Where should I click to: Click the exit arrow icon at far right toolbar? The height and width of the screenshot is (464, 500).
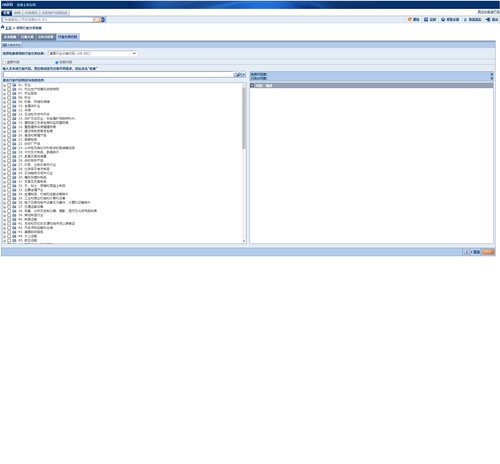pos(488,20)
